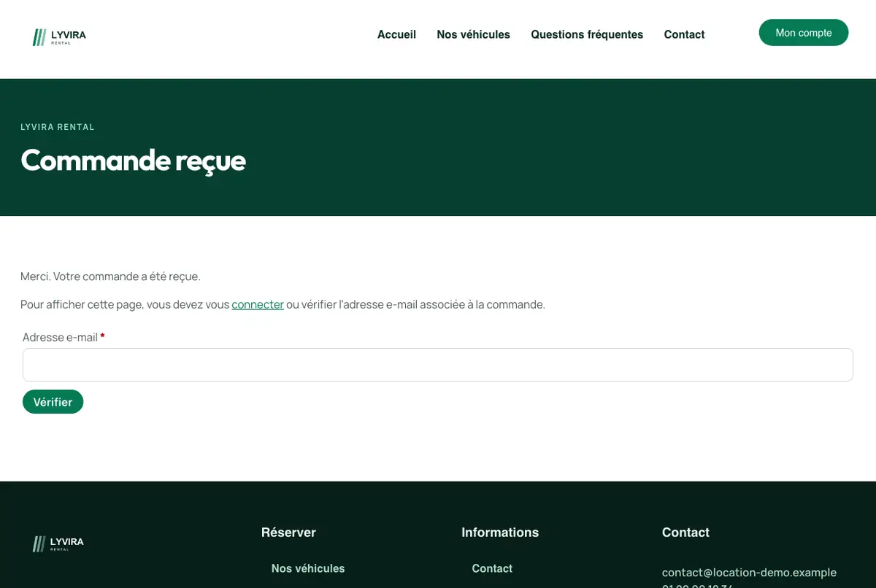
Task: Open the Accueil menu item
Action: pyautogui.click(x=396, y=34)
